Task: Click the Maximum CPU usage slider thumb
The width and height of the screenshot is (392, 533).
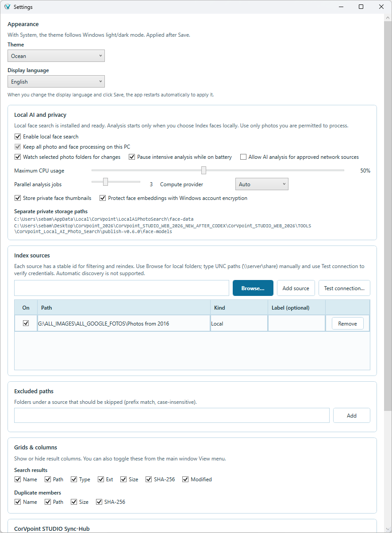Action: tap(204, 170)
